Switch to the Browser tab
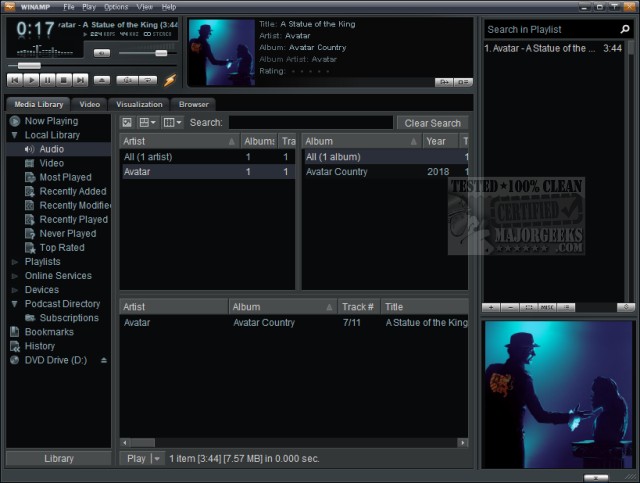640x483 pixels. tap(193, 105)
